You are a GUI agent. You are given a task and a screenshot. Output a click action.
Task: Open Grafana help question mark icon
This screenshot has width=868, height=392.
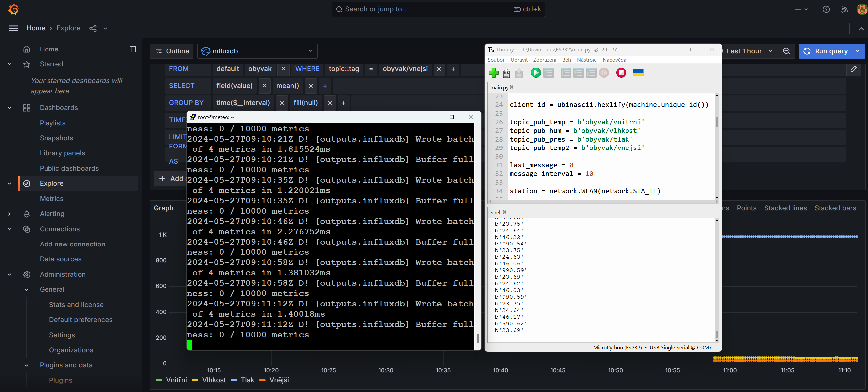826,9
